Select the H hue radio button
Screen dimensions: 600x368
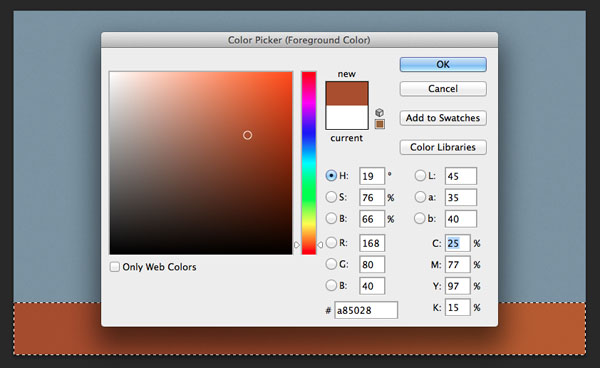point(331,176)
